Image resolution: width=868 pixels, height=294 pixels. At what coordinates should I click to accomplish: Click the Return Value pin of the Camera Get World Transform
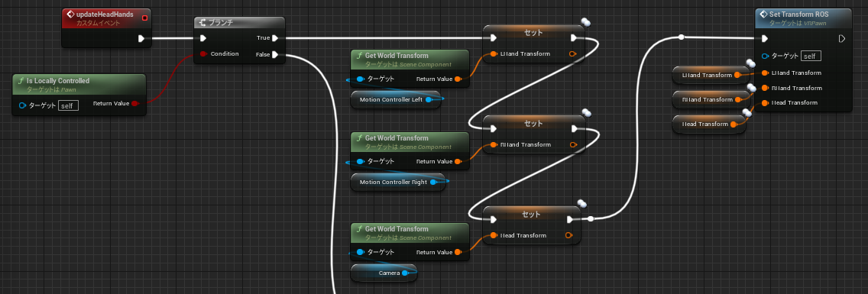(x=458, y=253)
